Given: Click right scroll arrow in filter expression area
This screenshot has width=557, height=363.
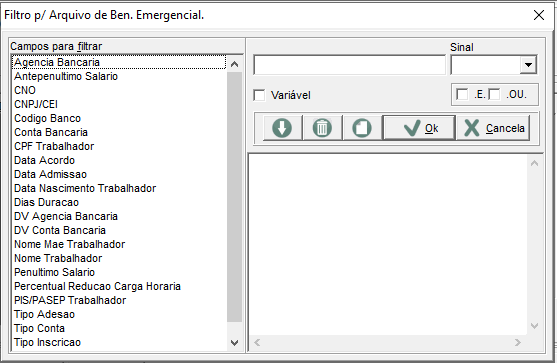Looking at the screenshot, I should click(x=518, y=342).
